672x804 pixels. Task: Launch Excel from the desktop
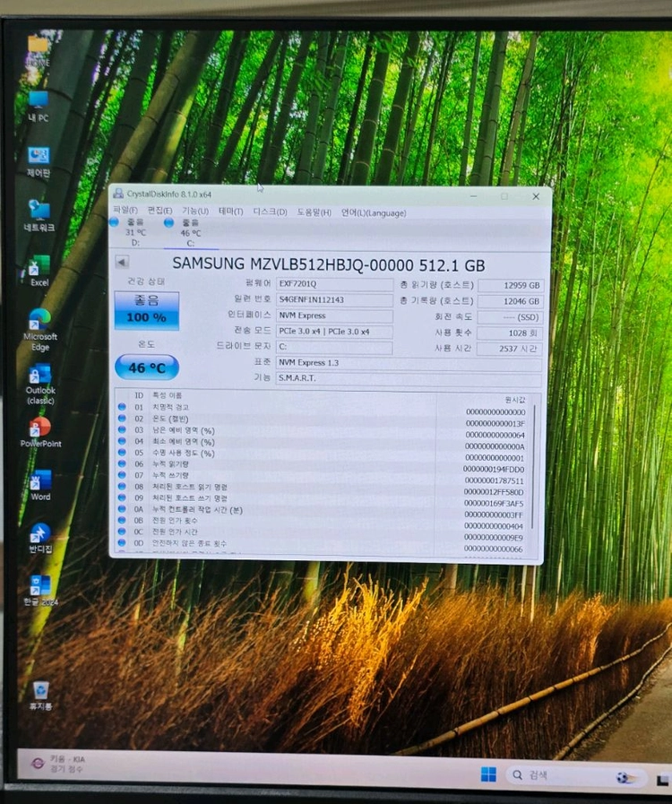coord(39,272)
